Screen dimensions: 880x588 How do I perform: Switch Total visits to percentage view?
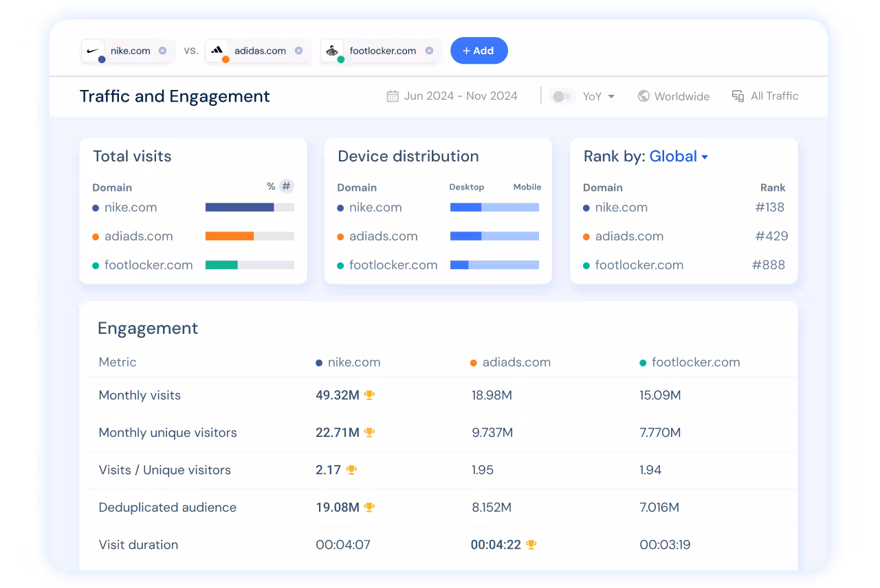tap(271, 186)
